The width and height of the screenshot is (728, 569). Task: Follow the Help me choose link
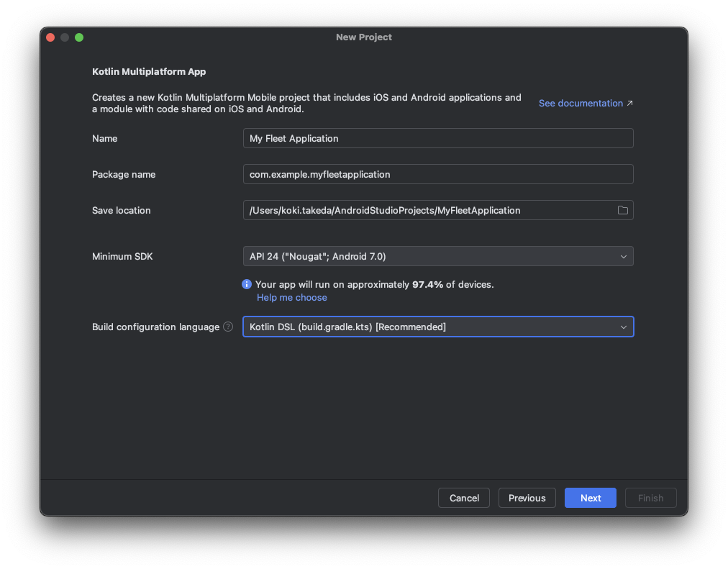click(x=291, y=297)
